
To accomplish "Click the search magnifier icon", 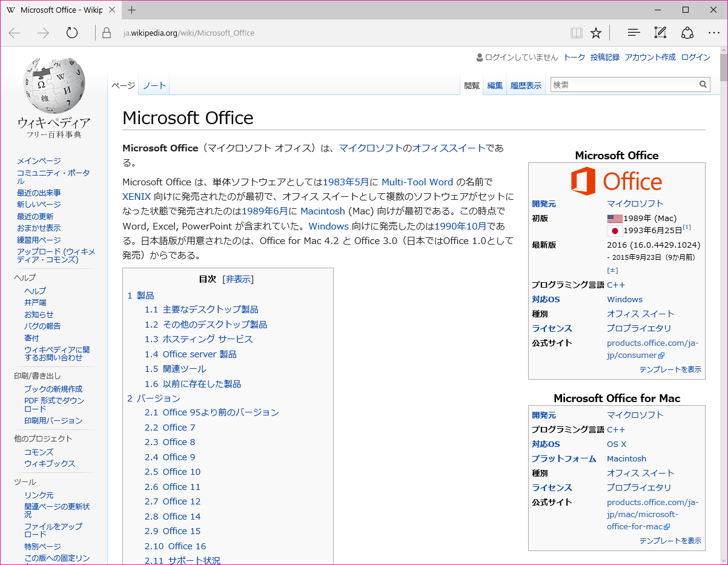I will tap(703, 85).
